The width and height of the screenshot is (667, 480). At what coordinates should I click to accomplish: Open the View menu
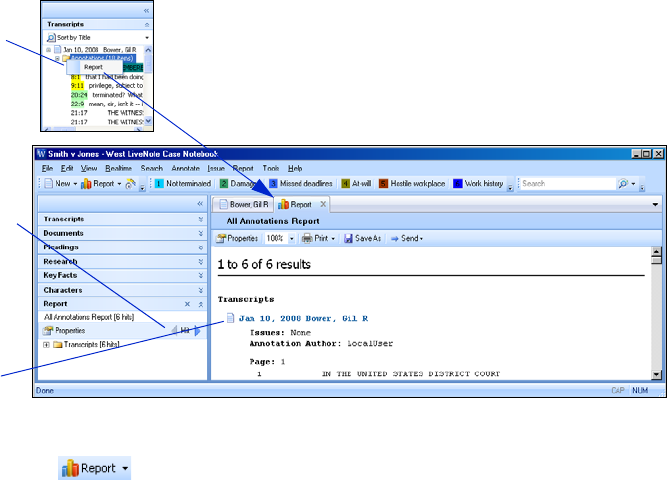click(89, 168)
